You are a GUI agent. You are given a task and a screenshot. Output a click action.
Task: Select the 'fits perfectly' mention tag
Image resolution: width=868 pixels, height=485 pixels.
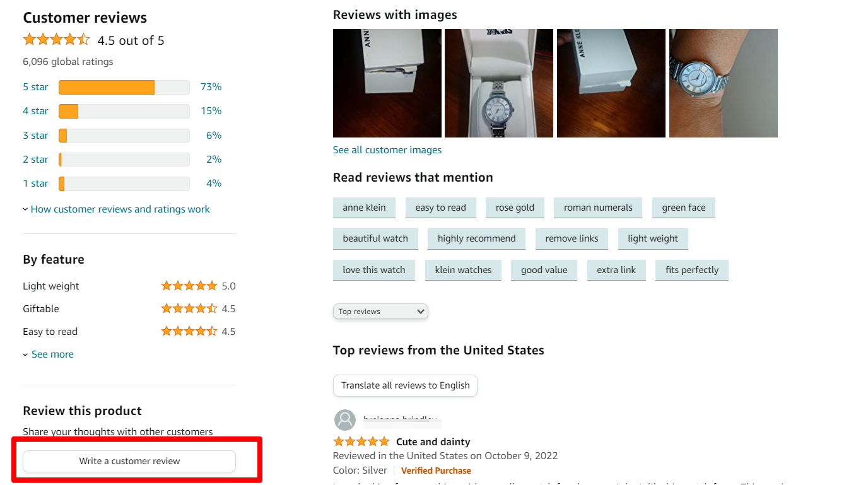(x=691, y=270)
